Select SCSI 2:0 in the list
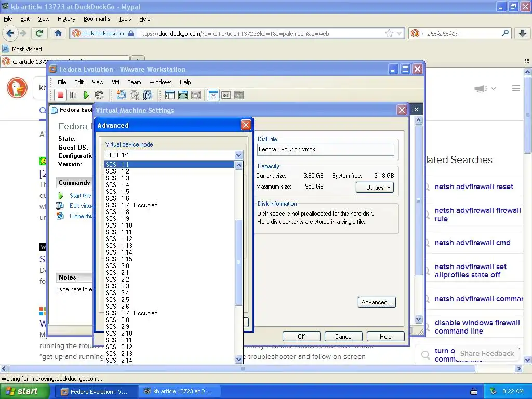The image size is (532, 399). (169, 266)
